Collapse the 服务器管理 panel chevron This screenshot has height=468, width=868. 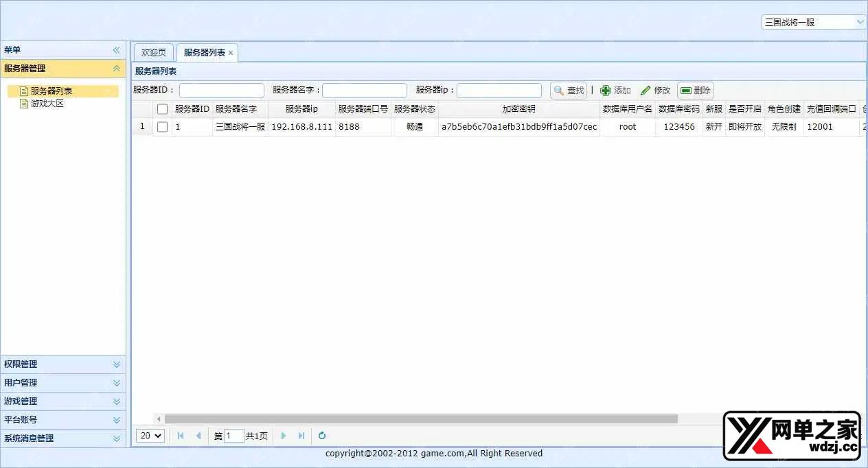(x=117, y=69)
